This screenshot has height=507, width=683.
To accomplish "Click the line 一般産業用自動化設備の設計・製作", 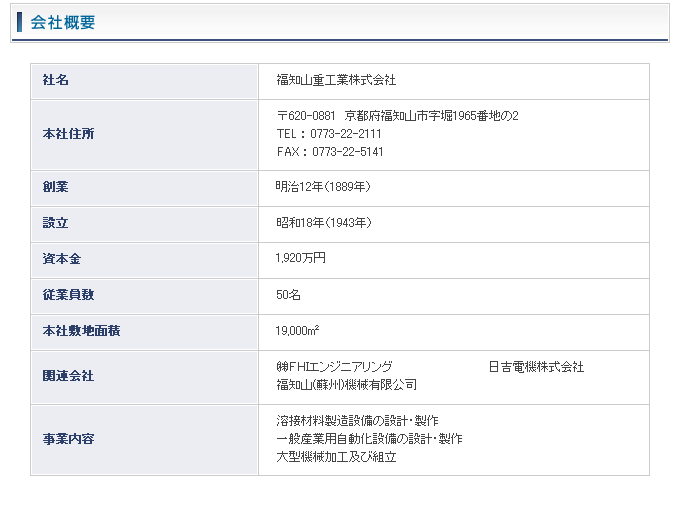I will pos(369,439).
